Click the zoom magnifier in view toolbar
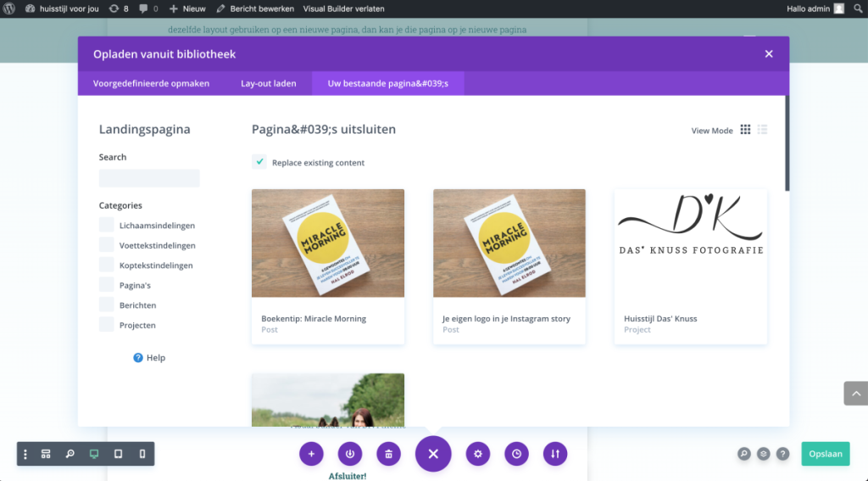868x481 pixels. click(x=70, y=454)
